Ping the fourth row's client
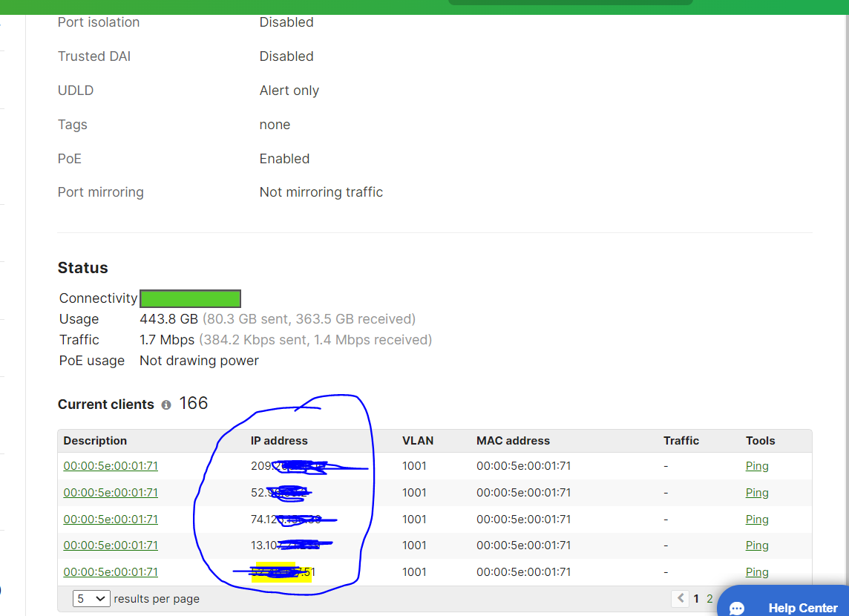This screenshot has height=616, width=849. (757, 545)
